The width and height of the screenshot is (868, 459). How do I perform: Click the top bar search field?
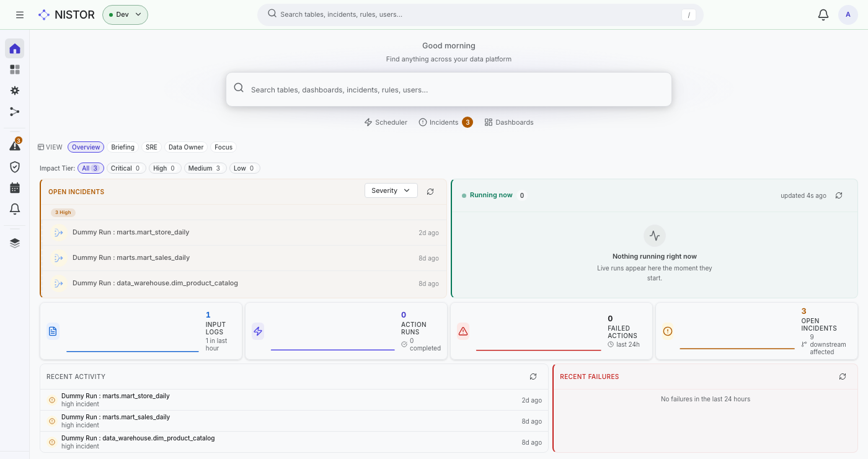coord(480,15)
